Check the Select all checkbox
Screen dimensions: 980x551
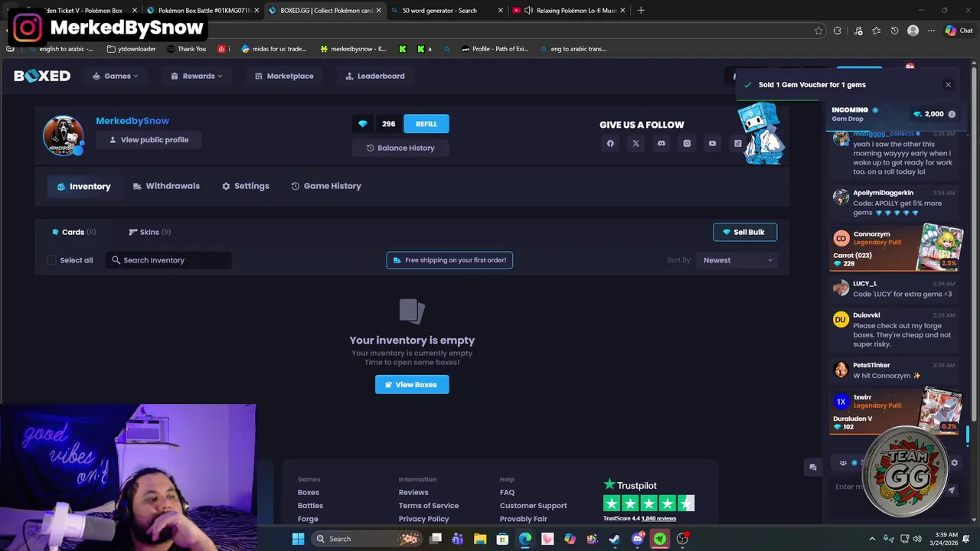(51, 260)
